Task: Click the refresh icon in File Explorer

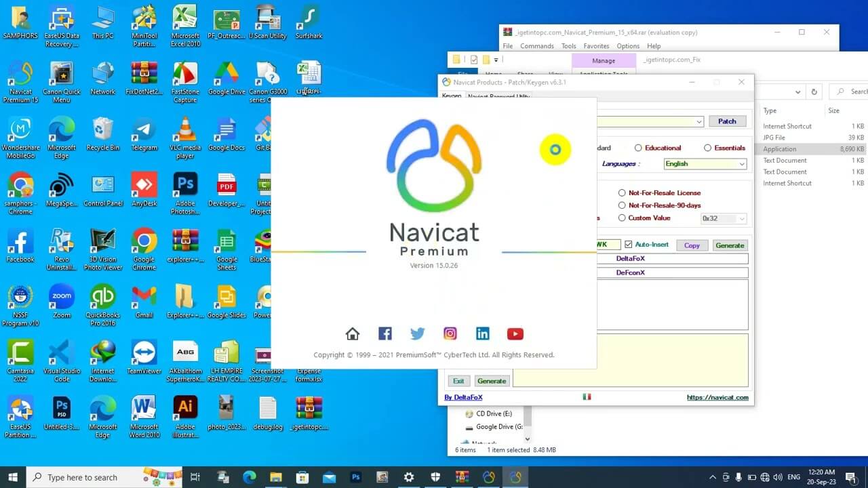Action: [814, 91]
